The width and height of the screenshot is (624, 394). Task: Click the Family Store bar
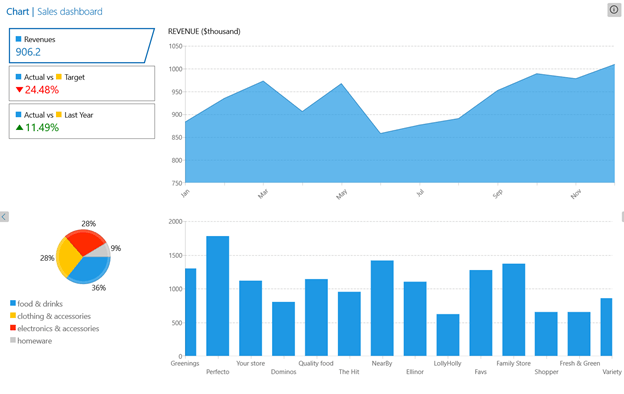[514, 310]
